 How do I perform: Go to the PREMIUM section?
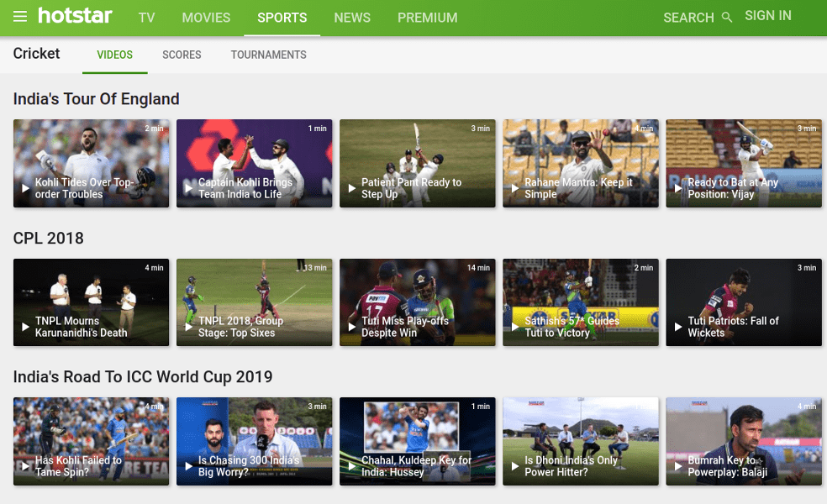(x=428, y=18)
